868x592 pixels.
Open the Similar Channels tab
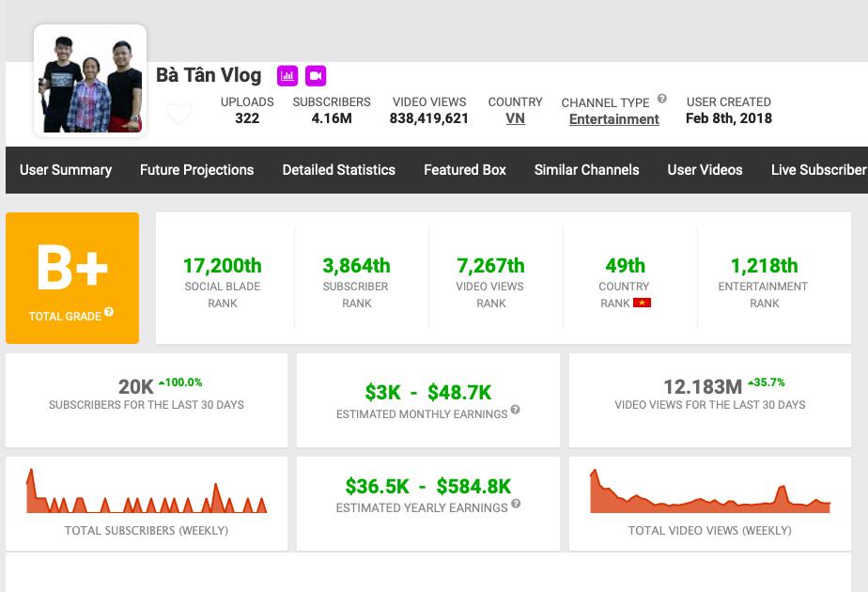coord(586,170)
